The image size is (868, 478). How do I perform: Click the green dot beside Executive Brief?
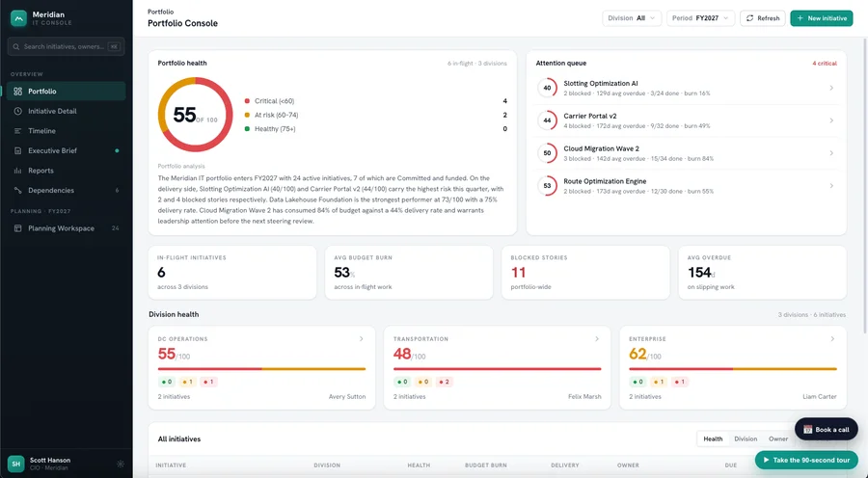117,150
